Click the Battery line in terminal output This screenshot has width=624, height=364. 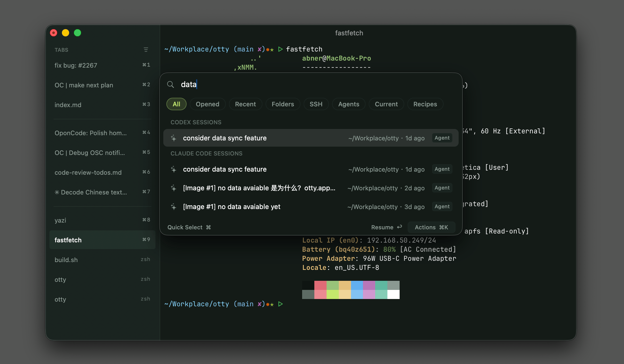[x=379, y=249]
